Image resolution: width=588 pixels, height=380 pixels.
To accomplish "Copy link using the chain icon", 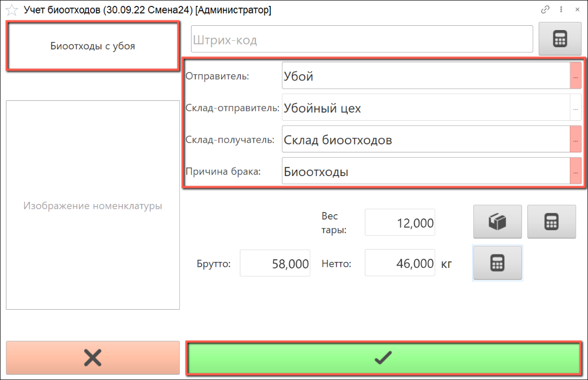I will click(545, 10).
